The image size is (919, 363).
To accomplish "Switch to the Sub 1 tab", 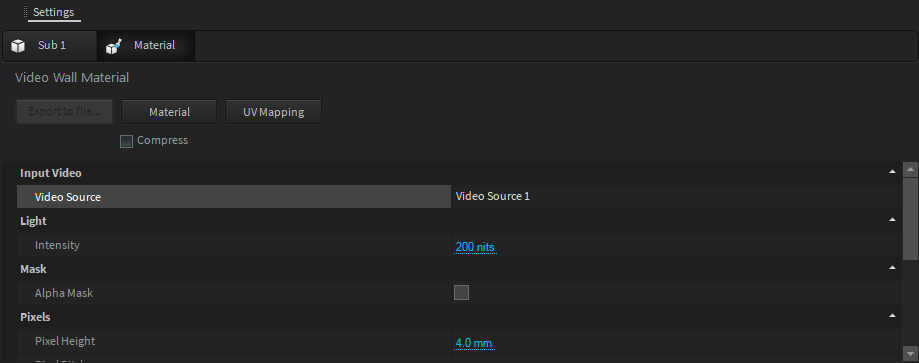I will pyautogui.click(x=50, y=46).
